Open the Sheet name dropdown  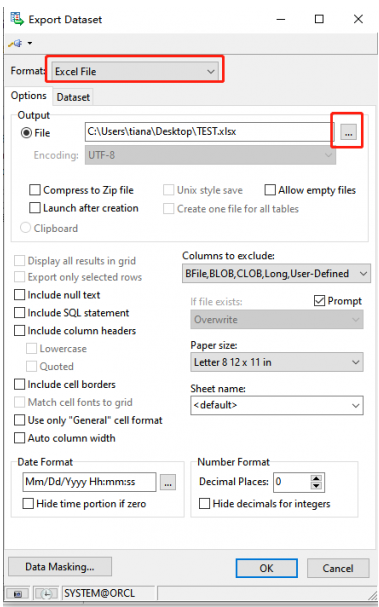(277, 405)
